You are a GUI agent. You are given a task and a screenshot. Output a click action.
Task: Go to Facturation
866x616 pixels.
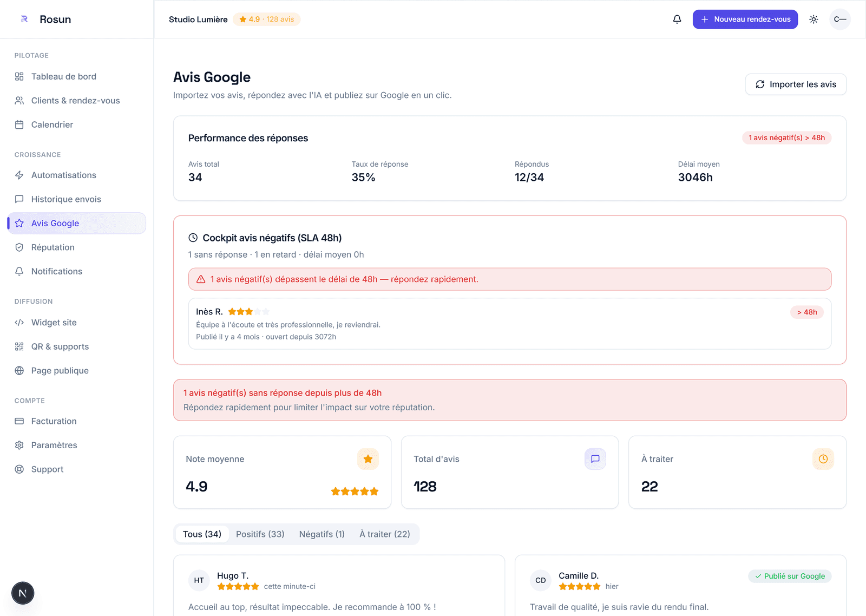pos(76,421)
